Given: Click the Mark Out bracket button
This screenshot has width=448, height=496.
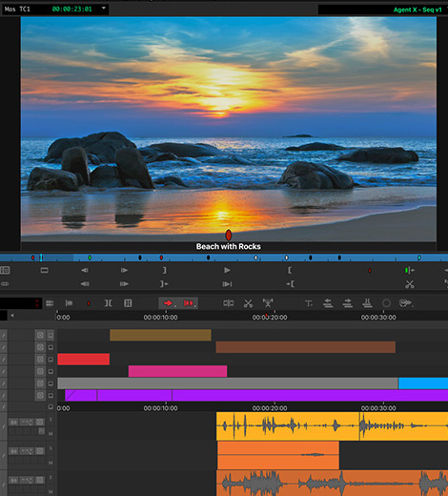Looking at the screenshot, I should (x=164, y=270).
